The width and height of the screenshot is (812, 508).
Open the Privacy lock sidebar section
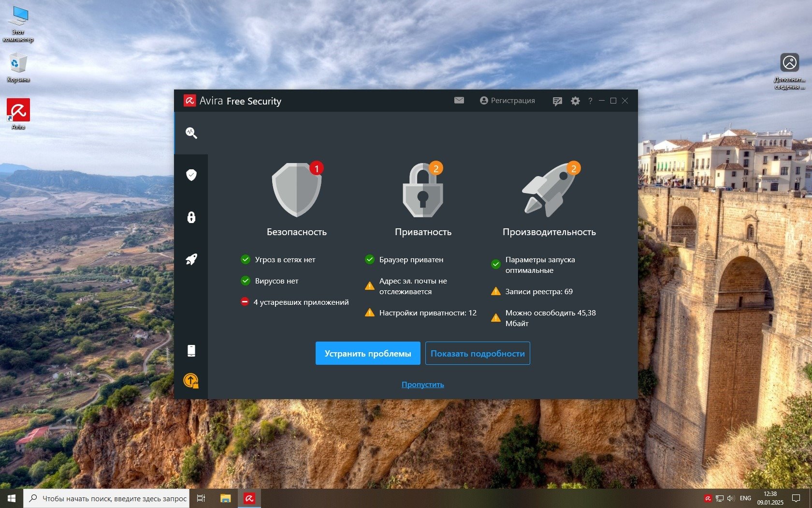pos(191,217)
